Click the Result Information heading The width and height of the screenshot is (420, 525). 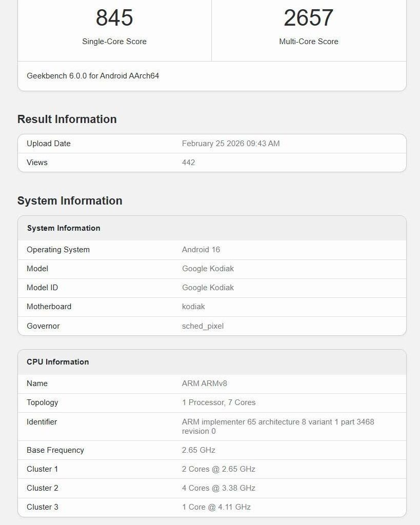[x=67, y=119]
